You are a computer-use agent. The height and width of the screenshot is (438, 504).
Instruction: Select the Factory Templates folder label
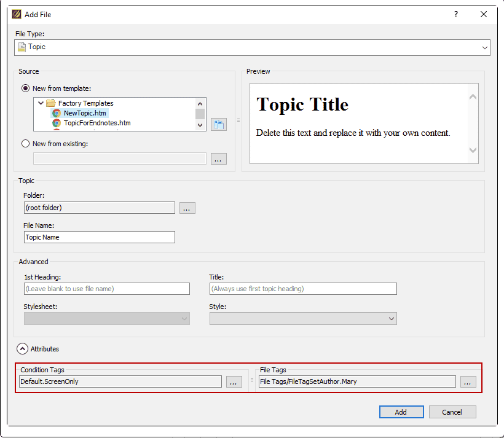[x=86, y=103]
